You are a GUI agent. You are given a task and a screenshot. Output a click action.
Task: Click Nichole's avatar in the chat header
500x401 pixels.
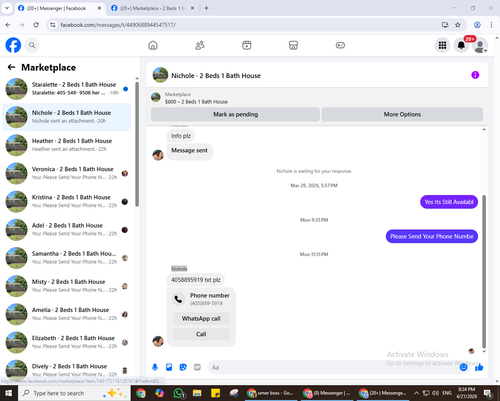tap(160, 75)
